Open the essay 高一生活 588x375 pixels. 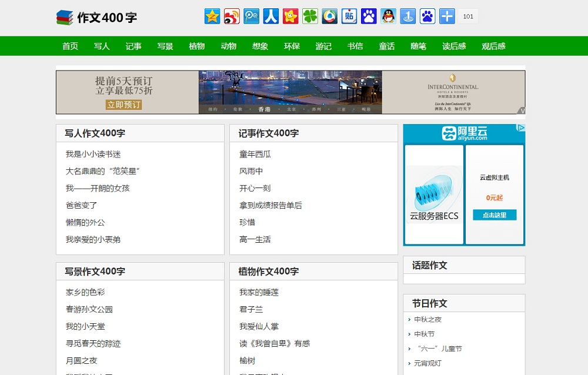pyautogui.click(x=255, y=240)
